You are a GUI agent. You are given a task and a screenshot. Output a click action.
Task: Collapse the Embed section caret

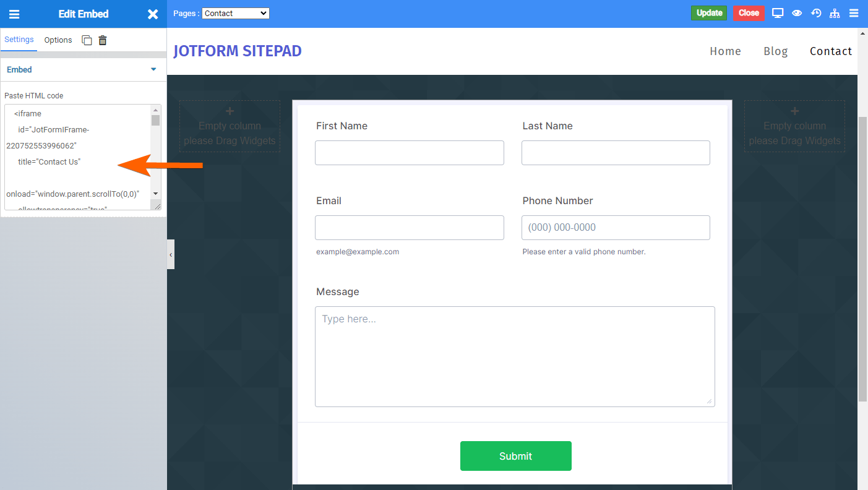pyautogui.click(x=154, y=69)
